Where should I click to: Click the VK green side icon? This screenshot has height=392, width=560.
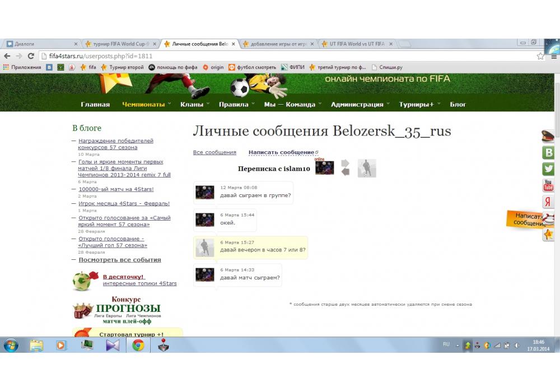pos(548,152)
